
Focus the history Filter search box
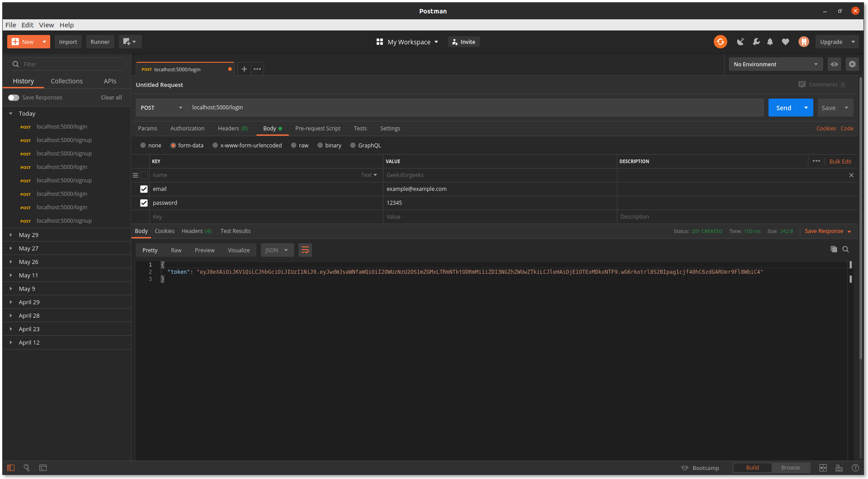click(67, 64)
